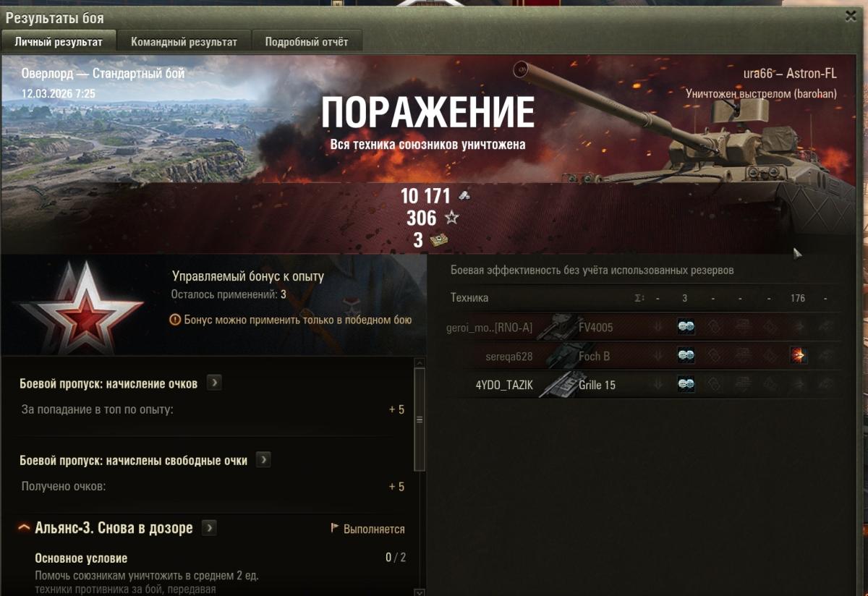This screenshot has width=868, height=596.
Task: Click the FV4005 tank silhouette
Action: tap(560, 327)
